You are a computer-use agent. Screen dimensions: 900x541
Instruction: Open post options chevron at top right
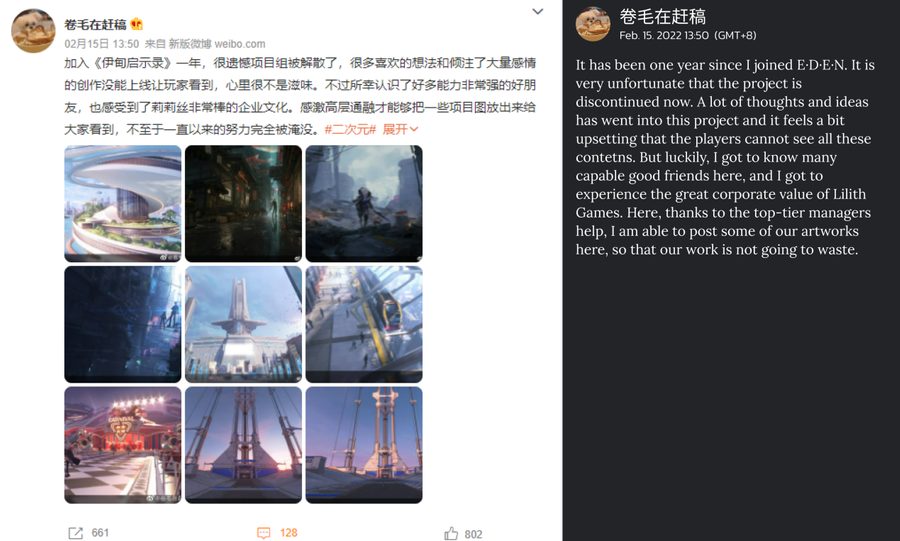537,11
